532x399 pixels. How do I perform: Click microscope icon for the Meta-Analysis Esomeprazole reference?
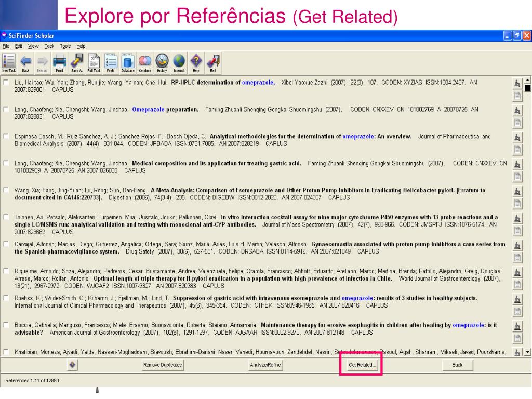(517, 191)
